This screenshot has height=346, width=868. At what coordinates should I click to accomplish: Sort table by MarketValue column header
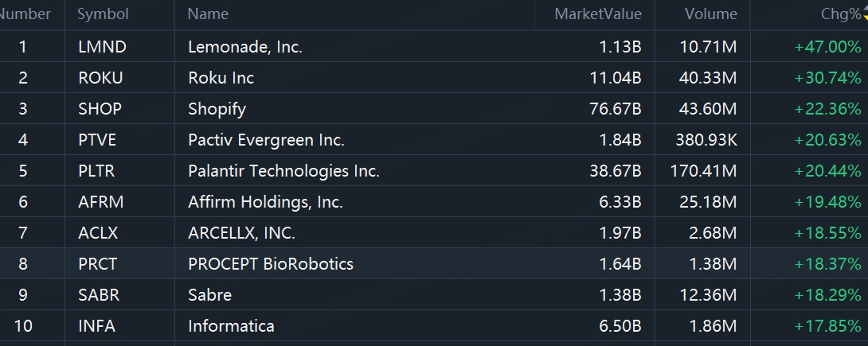597,14
